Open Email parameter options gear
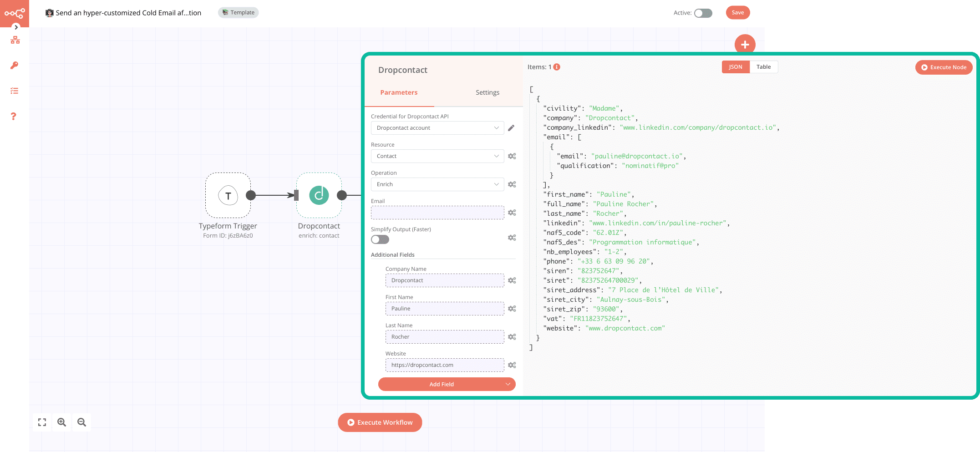980x452 pixels. point(512,213)
